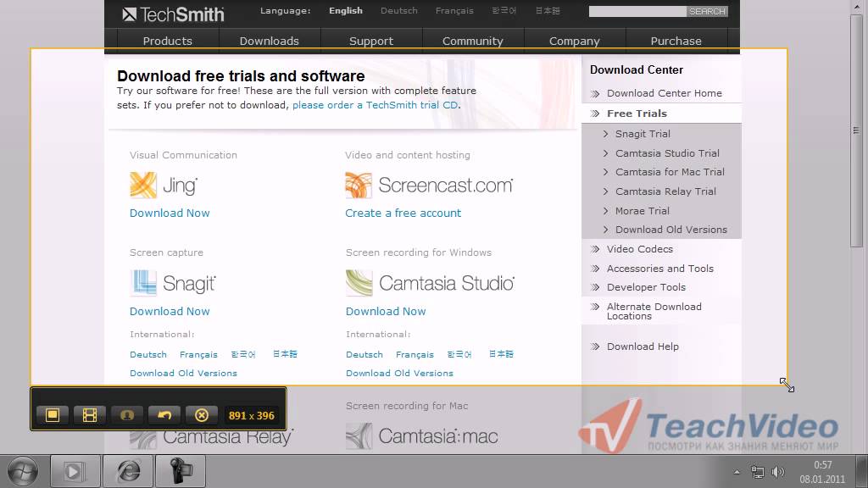Viewport: 868px width, 488px height.
Task: Click the Camtasia Studio logo icon
Action: [359, 283]
